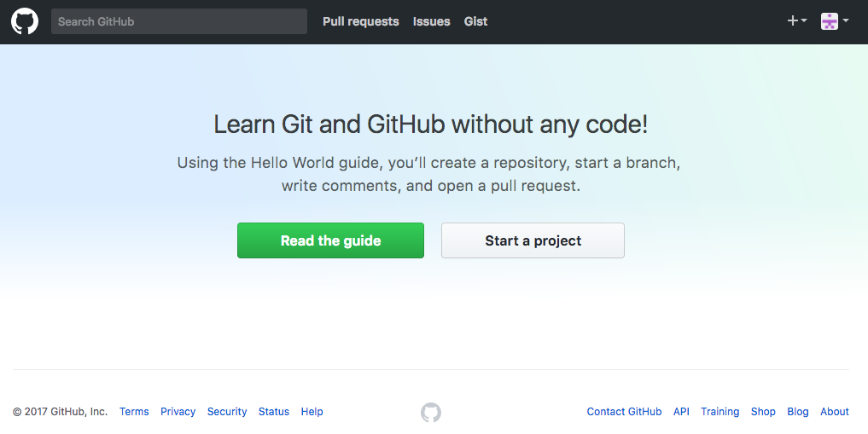Open Gist from the header
868x434 pixels.
[475, 21]
